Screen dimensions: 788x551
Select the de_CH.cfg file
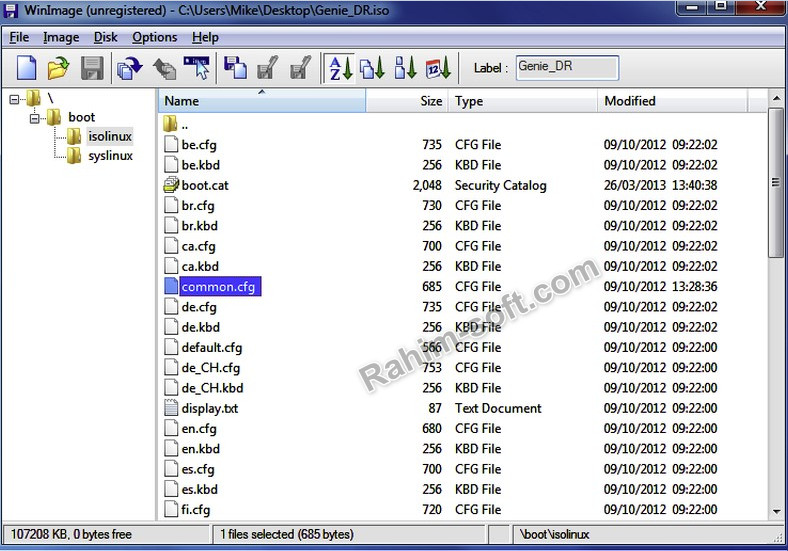211,368
